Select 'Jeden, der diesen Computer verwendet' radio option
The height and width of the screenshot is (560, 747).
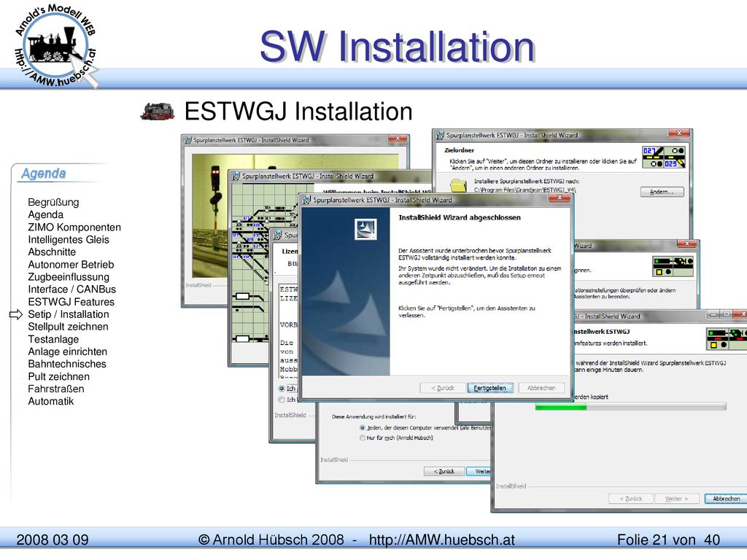click(x=363, y=428)
